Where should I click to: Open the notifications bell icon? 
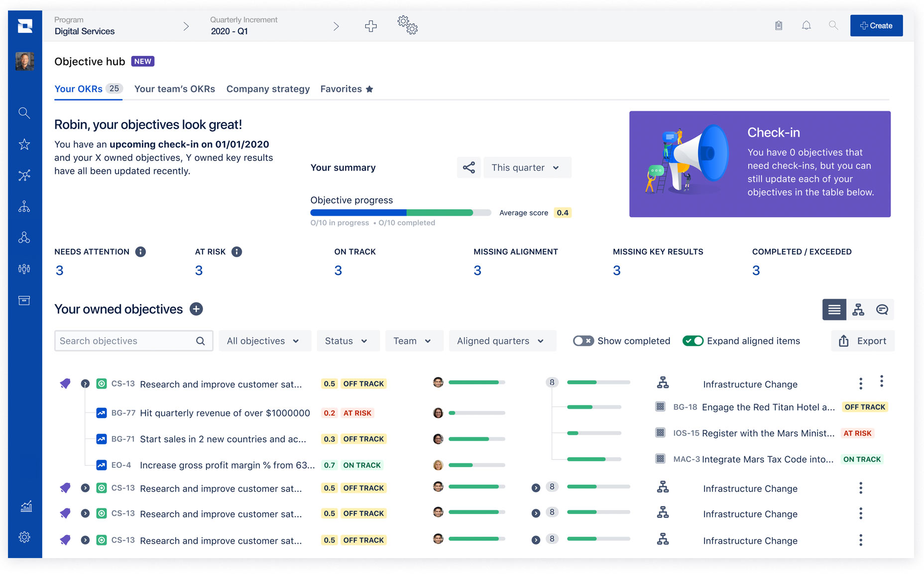click(x=806, y=25)
